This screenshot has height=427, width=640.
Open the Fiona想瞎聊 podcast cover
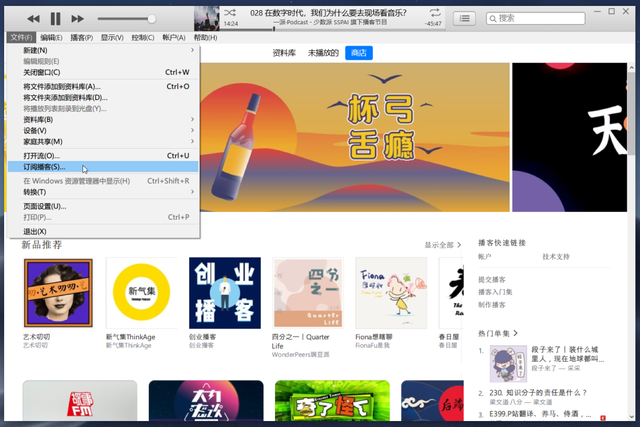pos(391,293)
